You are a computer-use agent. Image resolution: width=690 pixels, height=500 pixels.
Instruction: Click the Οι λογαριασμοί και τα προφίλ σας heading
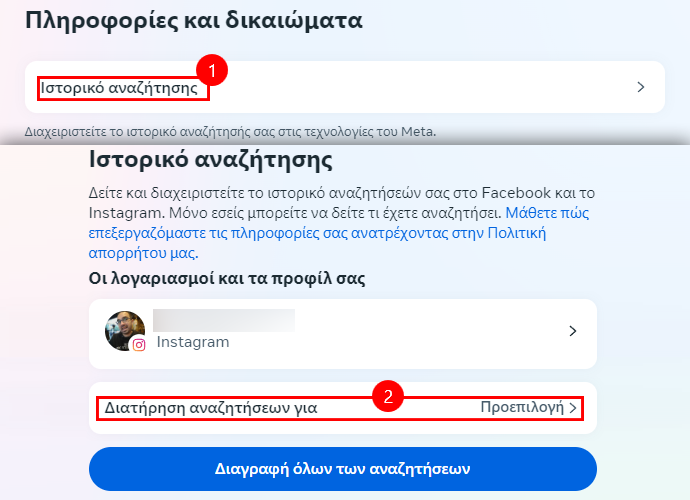coord(227,279)
